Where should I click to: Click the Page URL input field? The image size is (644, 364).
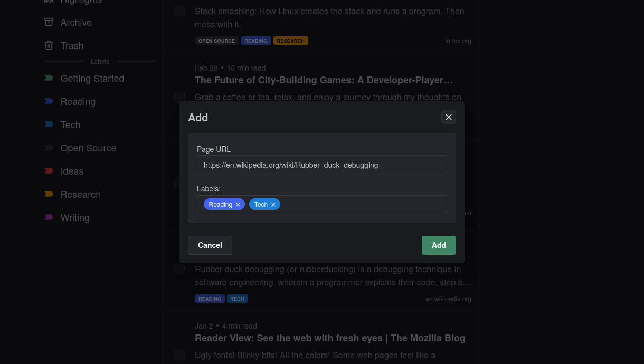coord(322,165)
